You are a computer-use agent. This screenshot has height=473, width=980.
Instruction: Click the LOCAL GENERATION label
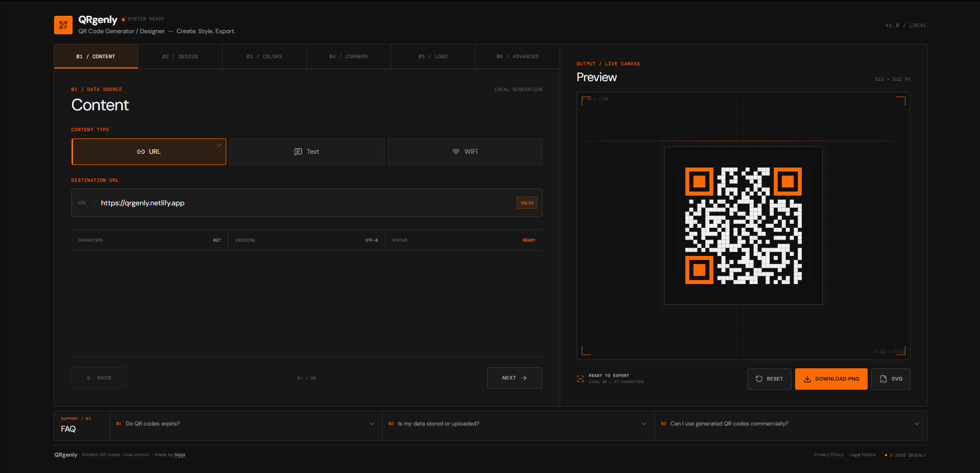point(518,89)
